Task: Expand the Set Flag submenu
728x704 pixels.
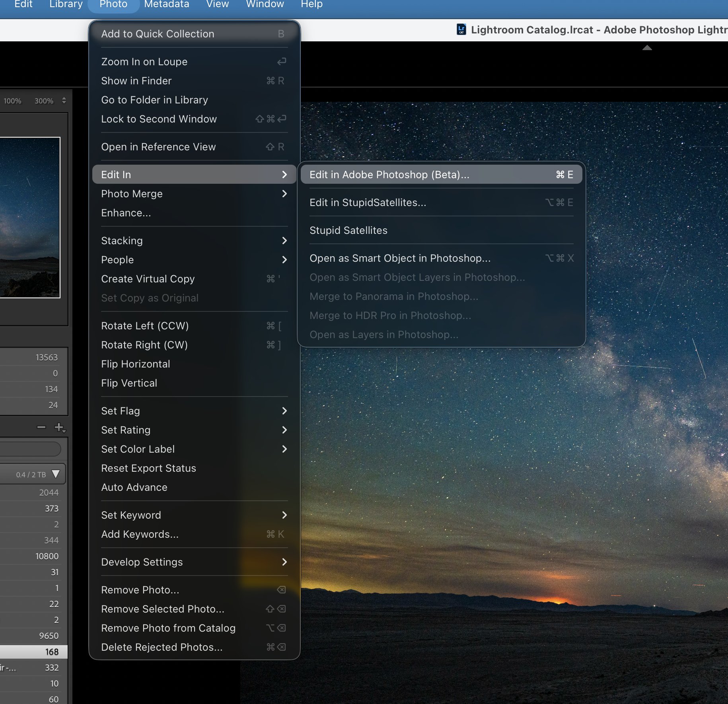Action: point(194,411)
